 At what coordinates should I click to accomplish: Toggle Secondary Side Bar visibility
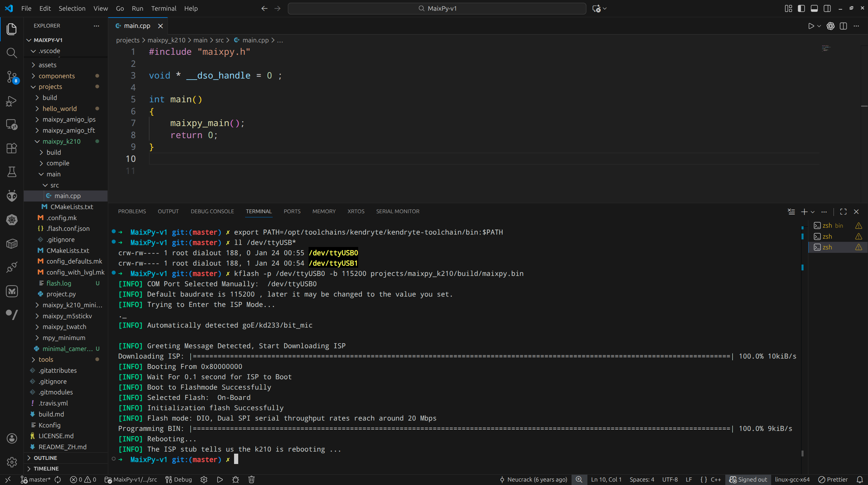[827, 8]
